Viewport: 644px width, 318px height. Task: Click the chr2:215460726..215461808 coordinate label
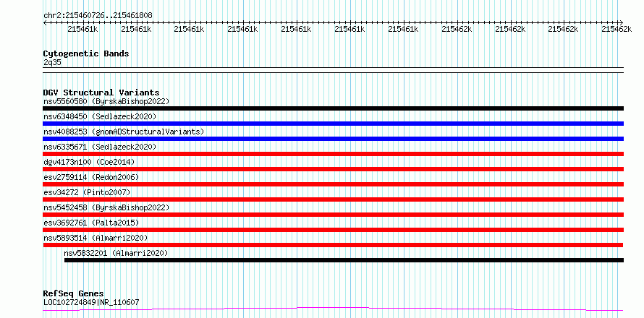coord(98,15)
